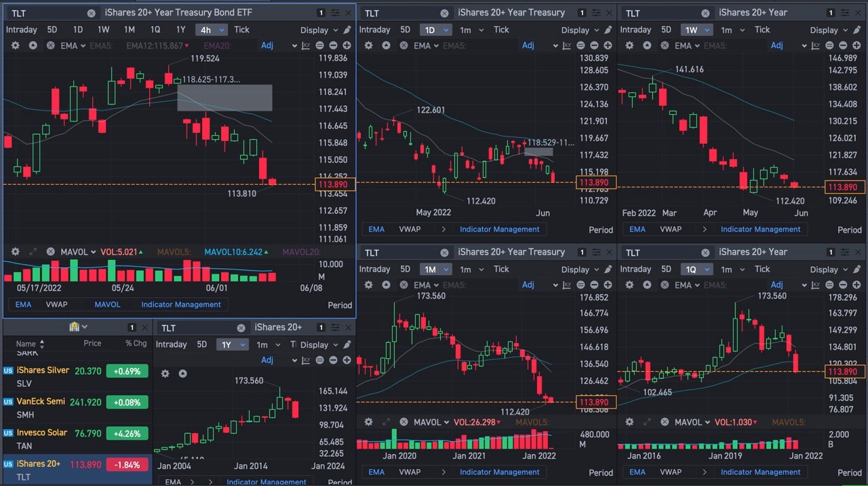This screenshot has width=868, height=486.
Task: Remove EMA indicator in 1M chart
Action: pos(403,285)
